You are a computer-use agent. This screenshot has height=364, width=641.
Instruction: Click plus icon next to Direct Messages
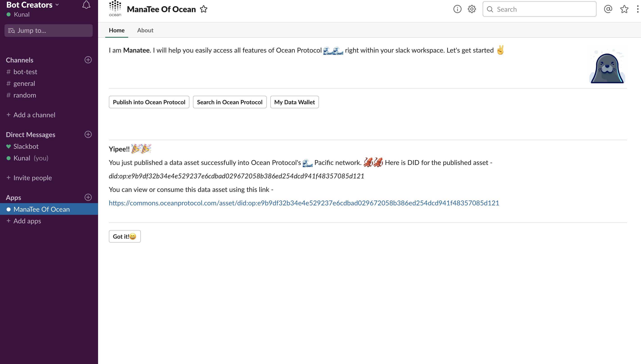[88, 135]
